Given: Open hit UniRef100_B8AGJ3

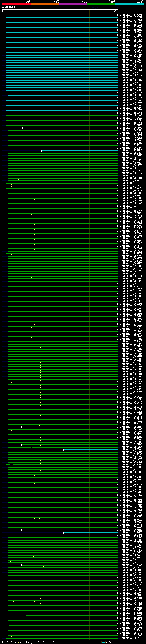Looking at the screenshot, I should [x=131, y=72].
